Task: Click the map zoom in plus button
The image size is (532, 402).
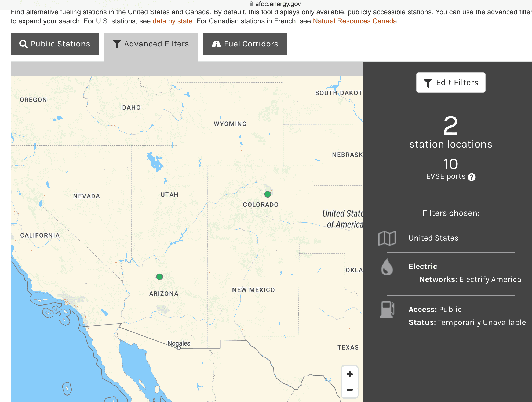Action: click(349, 374)
